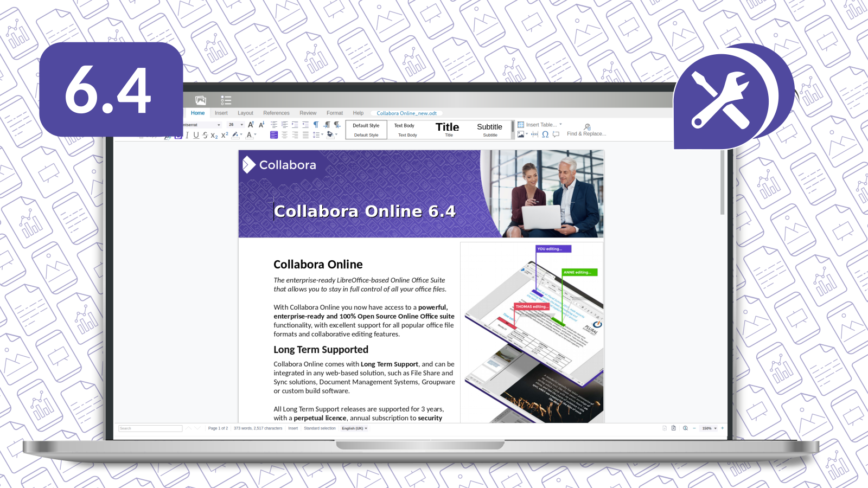Insert special character omega symbol
Screen dimensions: 868x488
pyautogui.click(x=545, y=134)
